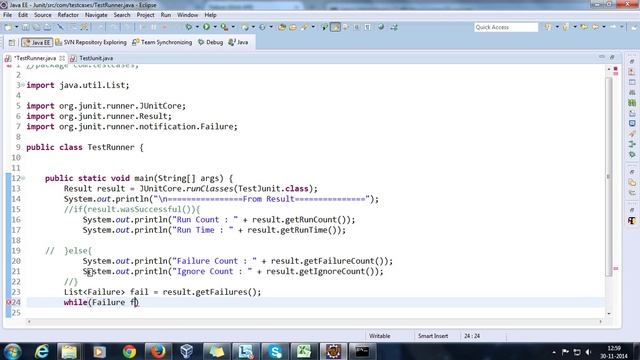Screen dimensions: 640x360
Task: Click the Smart Insert status bar entry
Action: (x=433, y=336)
